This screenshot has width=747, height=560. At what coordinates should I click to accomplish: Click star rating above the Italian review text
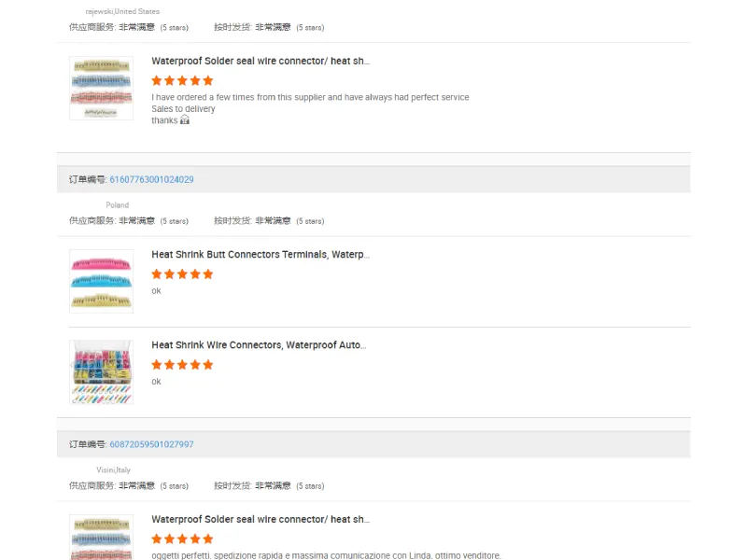(x=182, y=539)
